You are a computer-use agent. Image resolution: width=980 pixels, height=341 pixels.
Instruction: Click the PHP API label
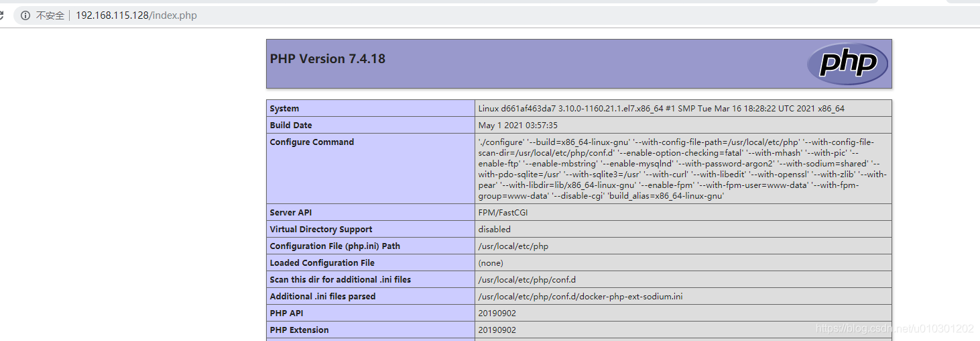pos(287,313)
